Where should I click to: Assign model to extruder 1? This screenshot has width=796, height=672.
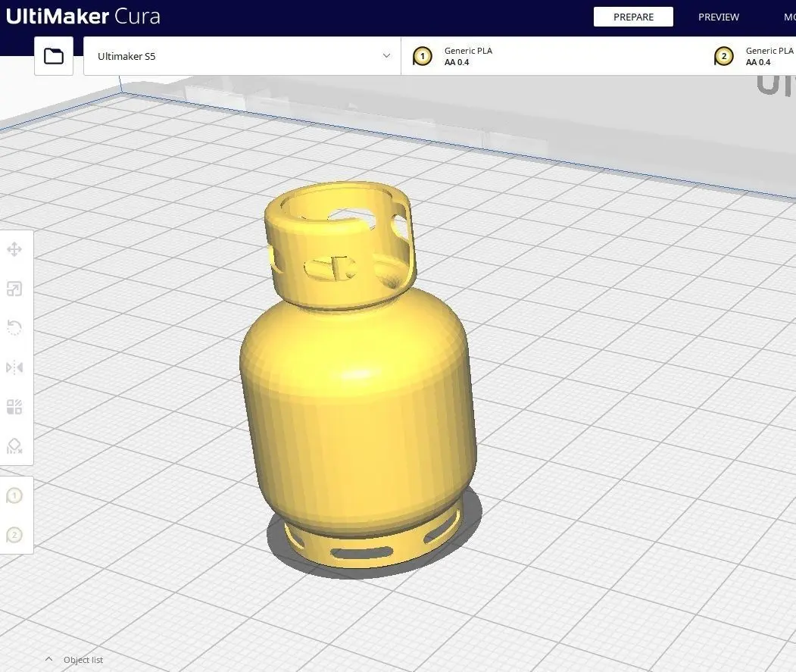tap(14, 495)
